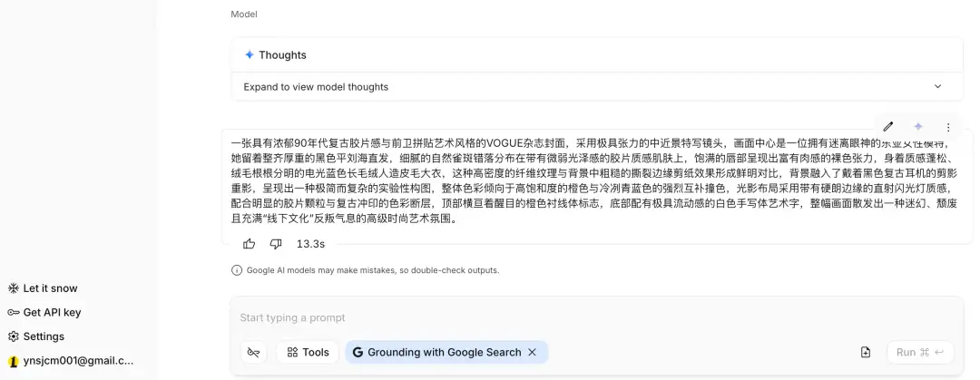Screen dimensions: 980x380
Task: Select the Grounding with Google Search chip
Action: point(437,352)
